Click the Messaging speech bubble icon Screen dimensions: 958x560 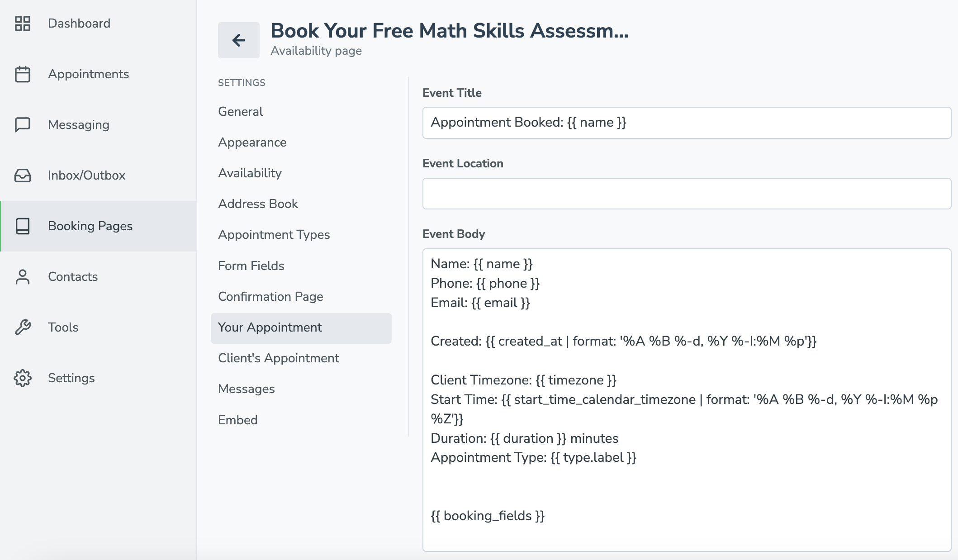23,125
